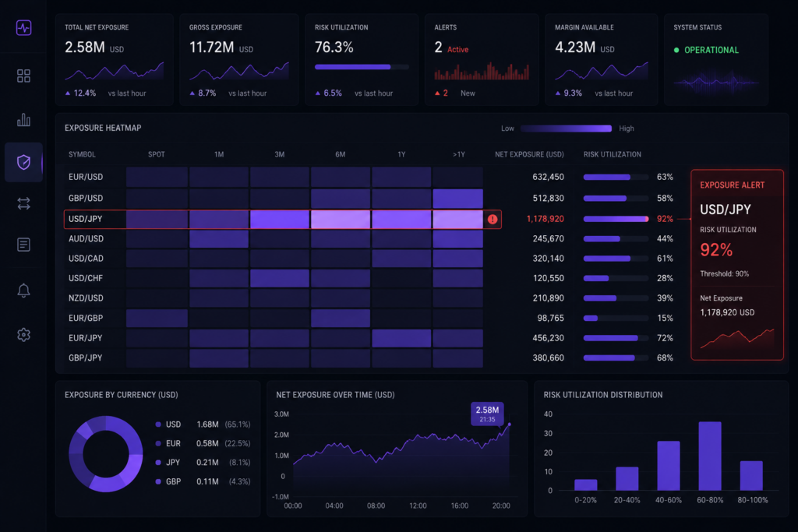Open the Exposure Alert USD/JPY panel
This screenshot has width=798, height=532.
coord(737,265)
